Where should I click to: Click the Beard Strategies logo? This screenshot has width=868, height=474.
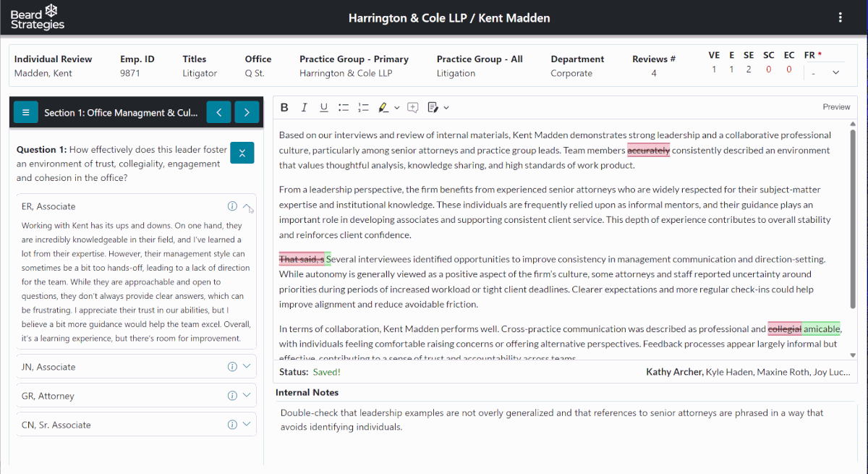coord(38,17)
